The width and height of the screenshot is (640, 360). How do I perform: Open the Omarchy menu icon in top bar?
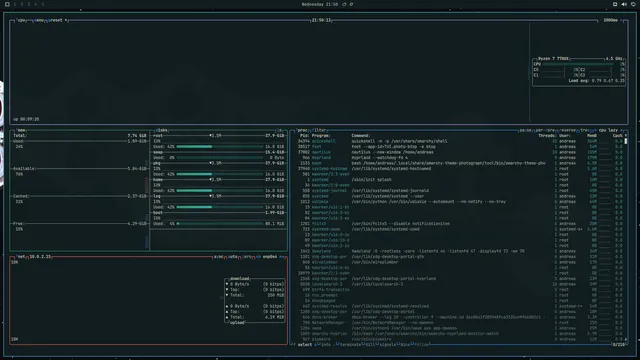(x=7, y=4)
